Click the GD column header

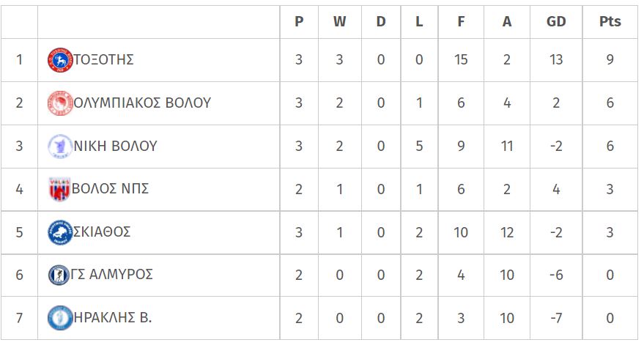click(x=556, y=21)
